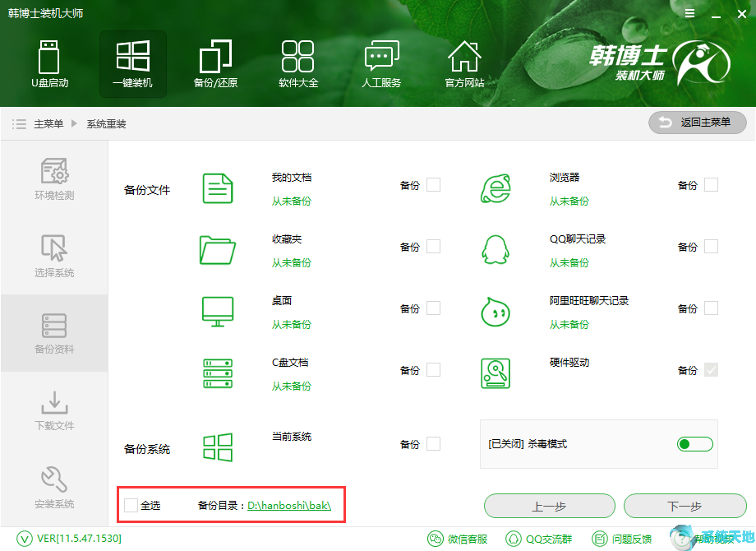
Task: Go back with 上一步 button
Action: click(549, 506)
